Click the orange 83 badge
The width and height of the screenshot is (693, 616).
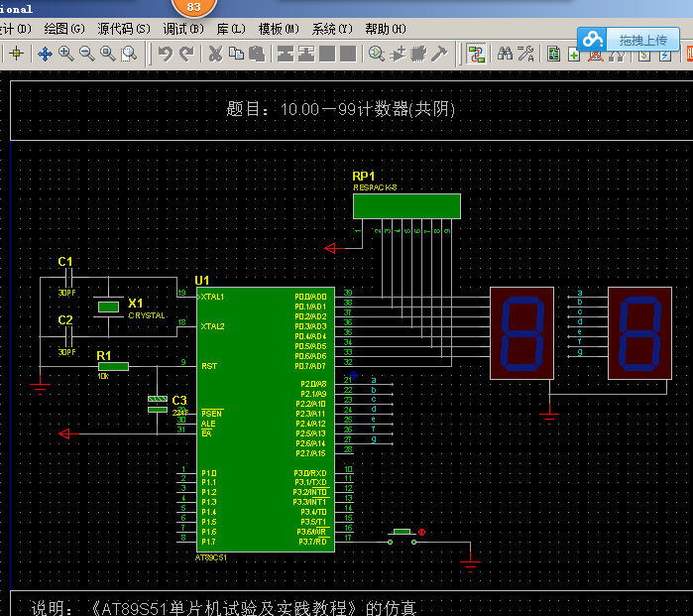(x=194, y=7)
